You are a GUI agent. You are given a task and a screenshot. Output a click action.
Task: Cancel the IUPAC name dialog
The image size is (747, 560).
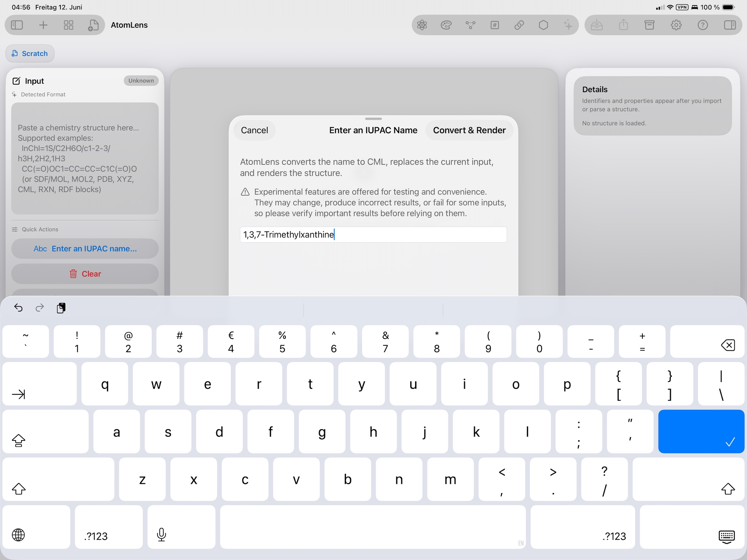[254, 130]
